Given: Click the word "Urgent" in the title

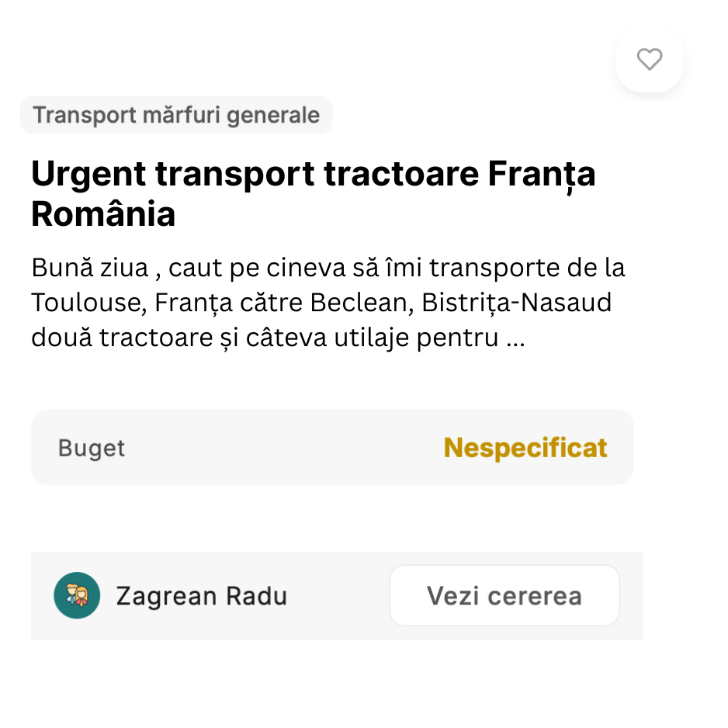Looking at the screenshot, I should point(88,174).
